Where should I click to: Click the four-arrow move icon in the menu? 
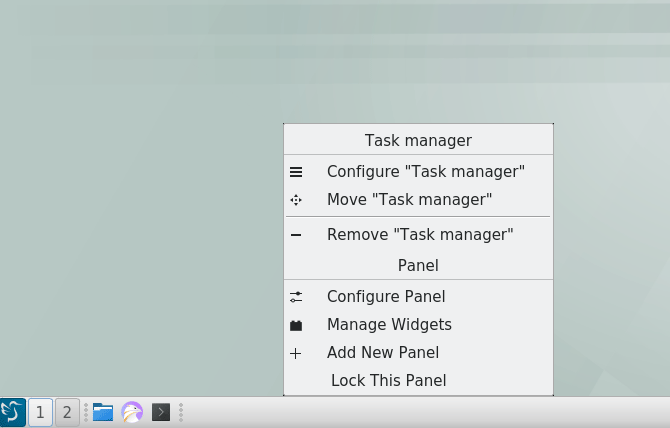[296, 200]
